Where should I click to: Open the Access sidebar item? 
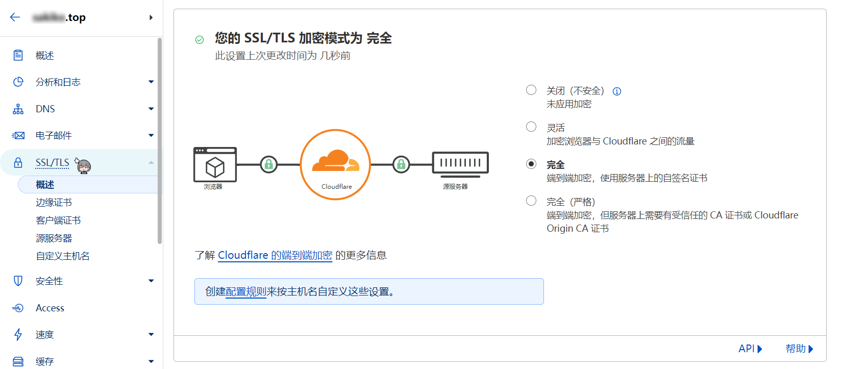tap(50, 308)
